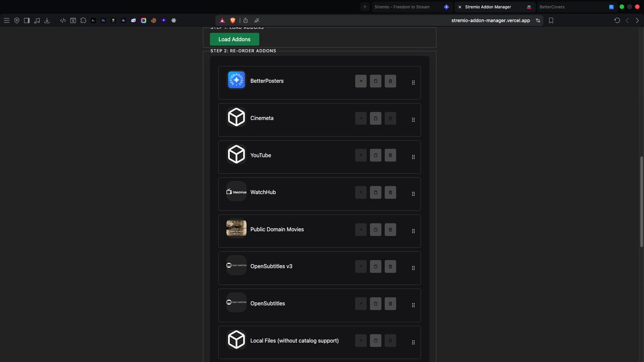Click the React atom extension icon
Screen dimensions: 644x362
coord(174,20)
